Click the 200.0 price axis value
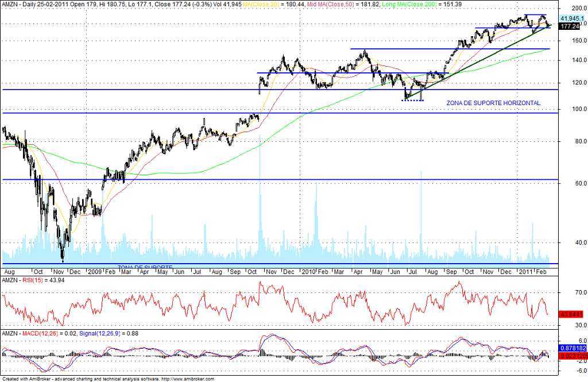This screenshot has height=382, width=588. click(x=579, y=8)
